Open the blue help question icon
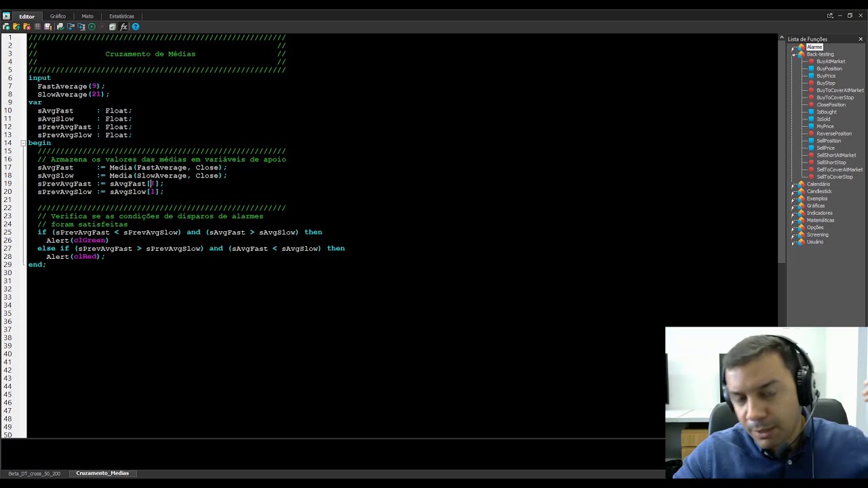The image size is (868, 488). click(x=136, y=26)
